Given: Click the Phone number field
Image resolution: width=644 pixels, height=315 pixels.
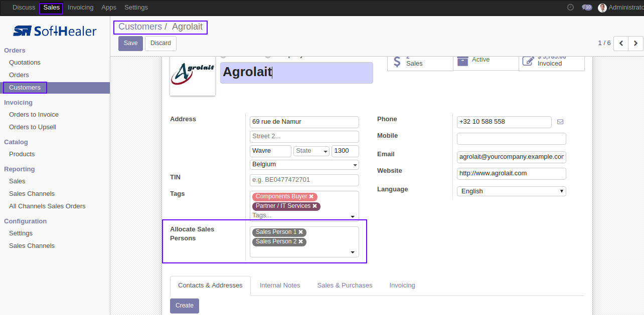Looking at the screenshot, I should click(x=504, y=122).
